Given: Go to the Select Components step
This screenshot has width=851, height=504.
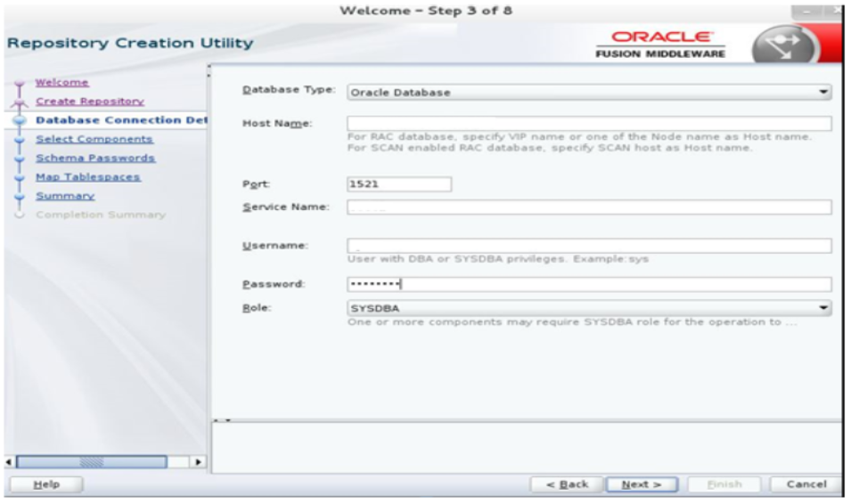Looking at the screenshot, I should point(94,140).
